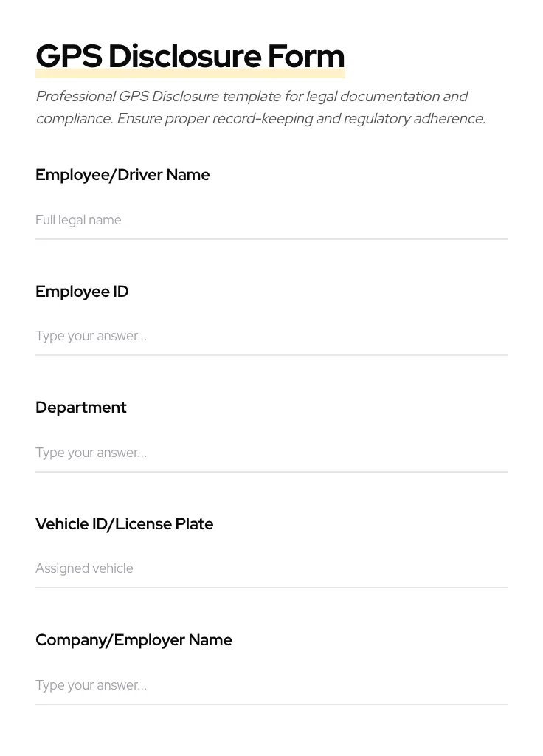
Task: Click the Employee ID heading
Action: click(82, 291)
